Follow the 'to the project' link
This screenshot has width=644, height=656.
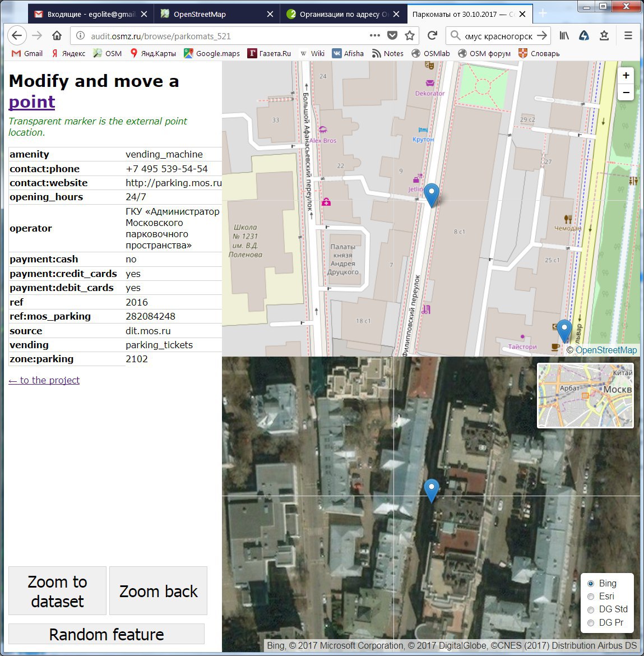click(x=44, y=380)
